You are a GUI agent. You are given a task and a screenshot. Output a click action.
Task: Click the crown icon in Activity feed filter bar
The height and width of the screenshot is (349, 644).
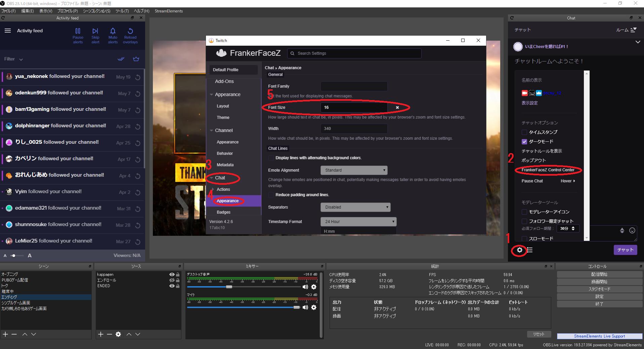tap(136, 59)
